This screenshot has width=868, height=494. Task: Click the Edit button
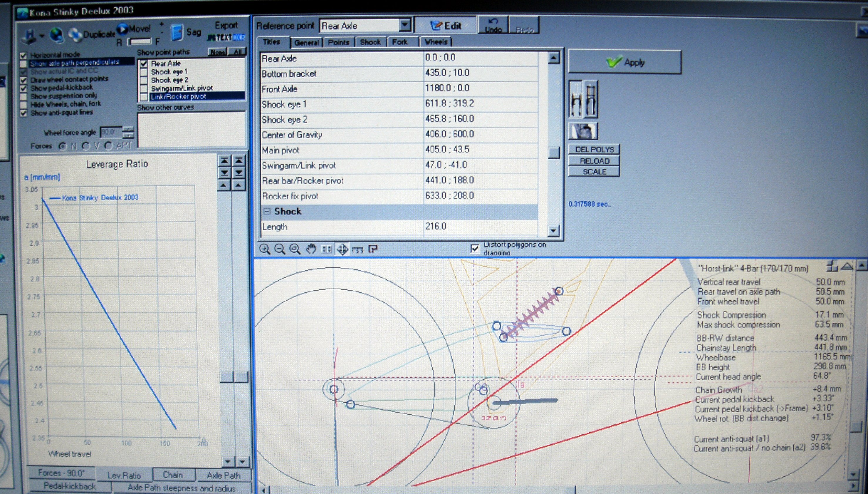point(446,26)
